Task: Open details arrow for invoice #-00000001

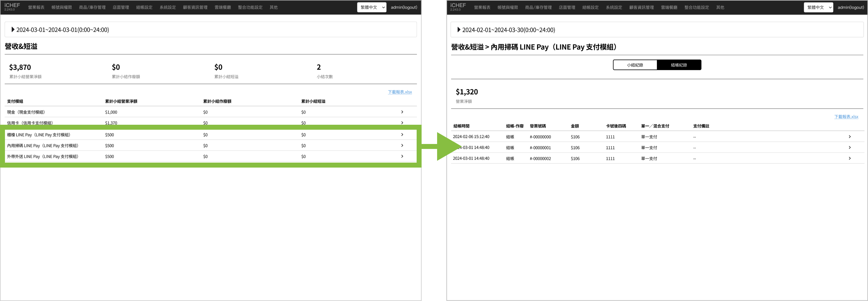Action: (849, 147)
